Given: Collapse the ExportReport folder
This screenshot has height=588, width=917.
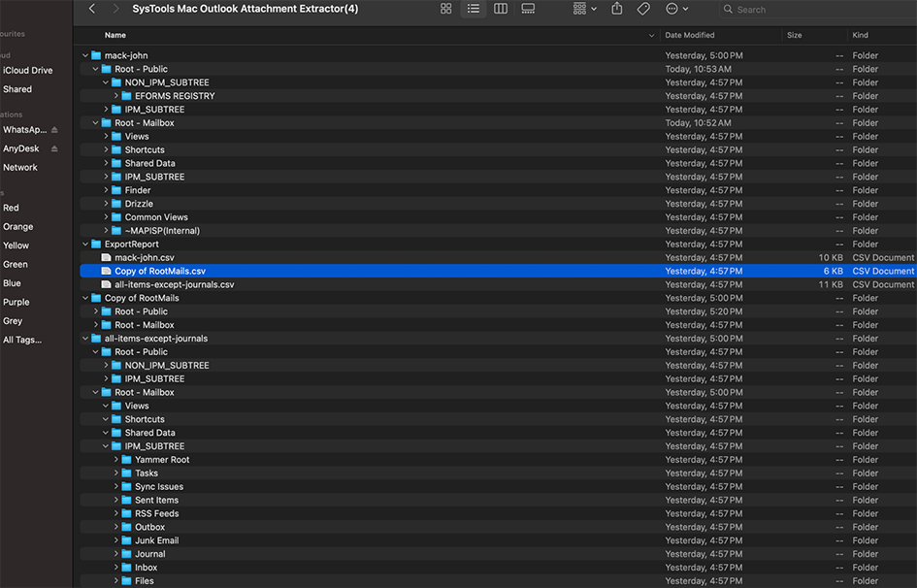Looking at the screenshot, I should (x=85, y=245).
